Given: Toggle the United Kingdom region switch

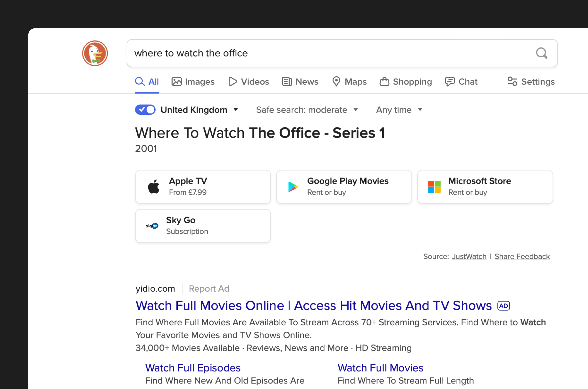Looking at the screenshot, I should click(145, 110).
